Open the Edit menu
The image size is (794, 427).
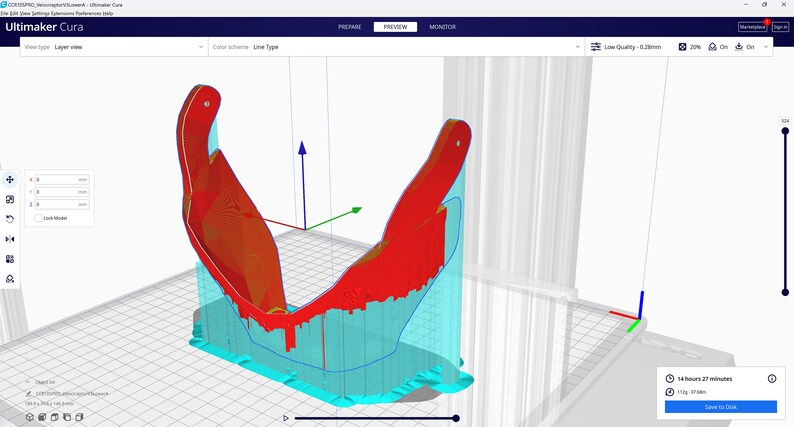point(14,13)
